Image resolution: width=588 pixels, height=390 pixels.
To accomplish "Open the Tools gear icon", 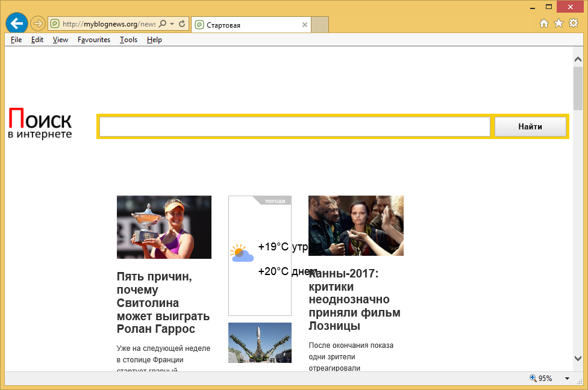I will click(574, 23).
